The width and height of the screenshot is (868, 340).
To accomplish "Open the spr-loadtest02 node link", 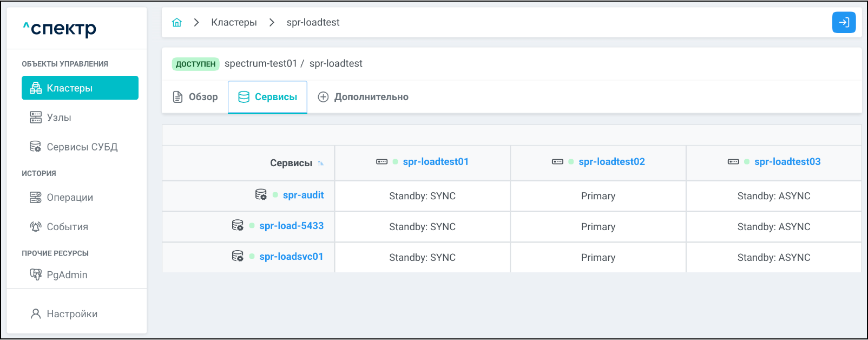I will (611, 162).
